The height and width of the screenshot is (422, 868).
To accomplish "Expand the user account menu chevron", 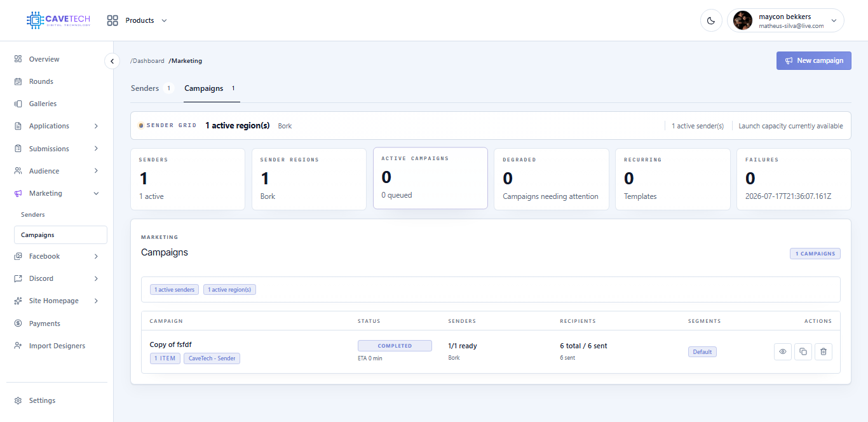I will pyautogui.click(x=833, y=20).
